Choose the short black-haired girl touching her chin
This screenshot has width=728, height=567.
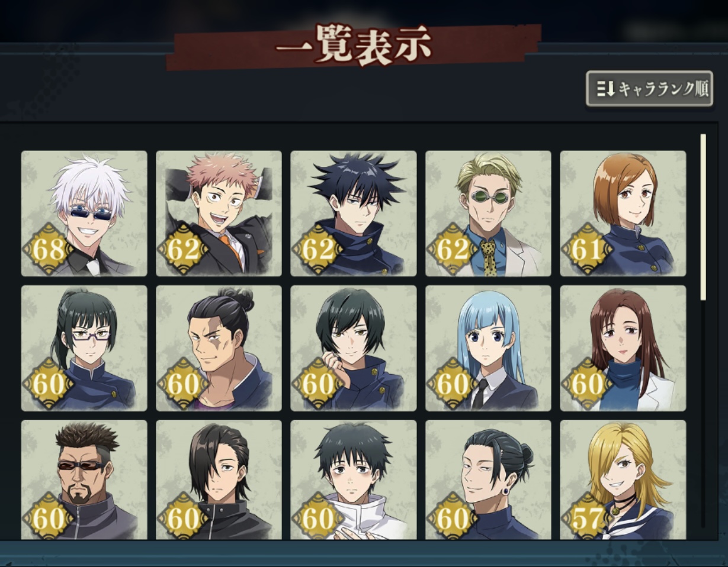(354, 348)
